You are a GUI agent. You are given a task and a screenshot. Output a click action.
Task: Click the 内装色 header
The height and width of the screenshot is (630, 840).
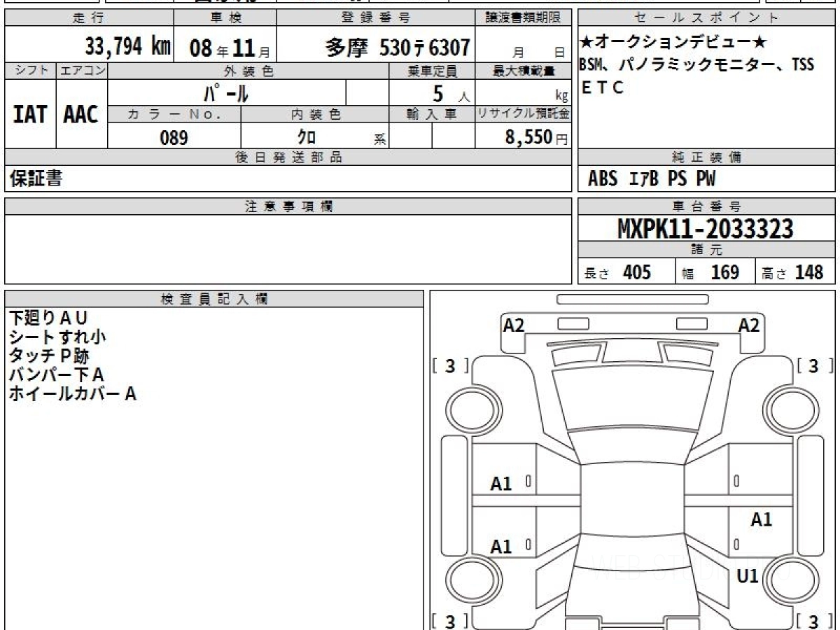(x=315, y=114)
